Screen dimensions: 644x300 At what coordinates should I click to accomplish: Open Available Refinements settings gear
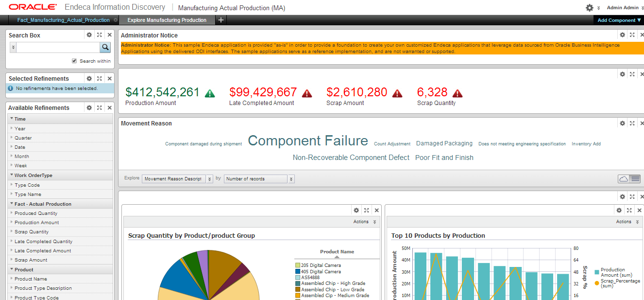[x=89, y=107]
